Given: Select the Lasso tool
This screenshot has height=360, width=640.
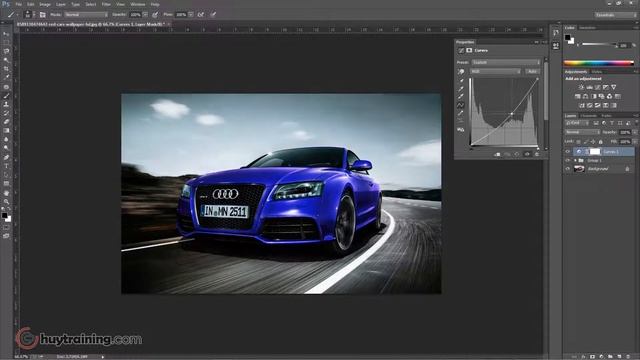Looking at the screenshot, I should click(x=6, y=51).
